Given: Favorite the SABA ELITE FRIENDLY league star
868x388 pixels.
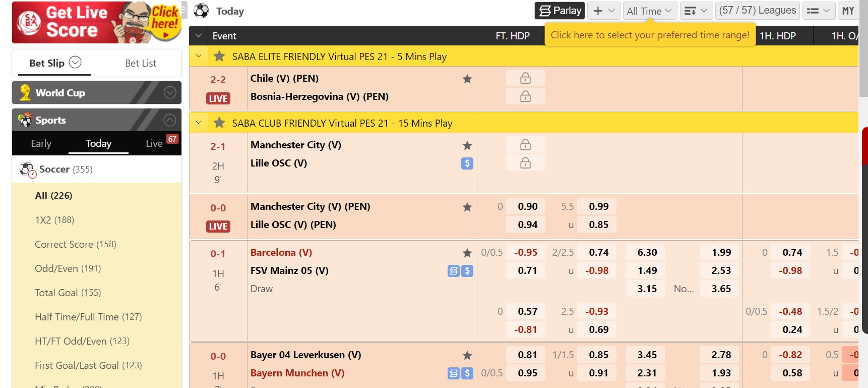Looking at the screenshot, I should (219, 56).
